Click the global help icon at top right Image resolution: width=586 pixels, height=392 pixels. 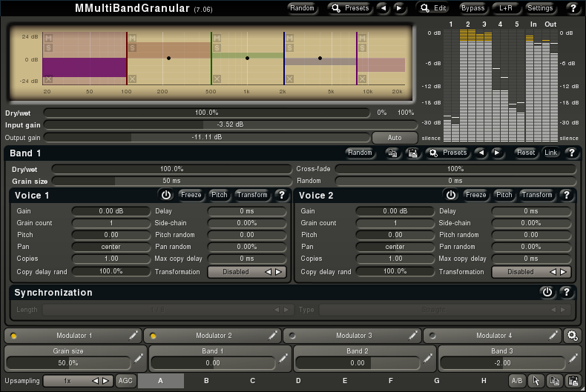(572, 8)
